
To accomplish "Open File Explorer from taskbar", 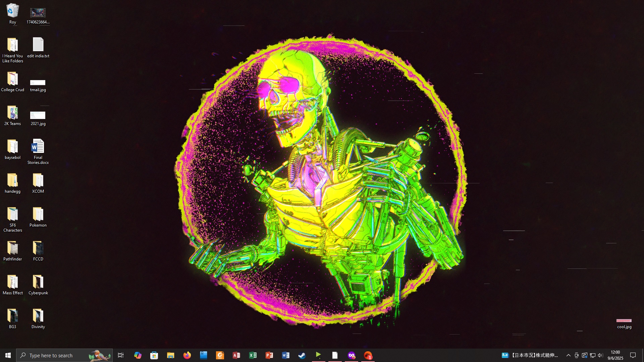I will [171, 355].
